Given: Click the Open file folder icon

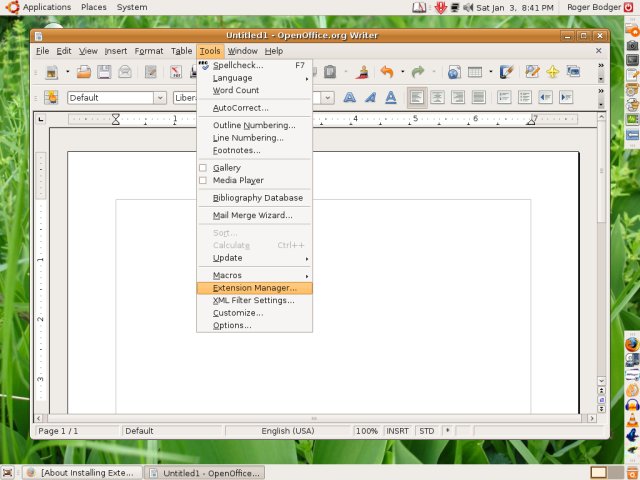Looking at the screenshot, I should point(84,72).
